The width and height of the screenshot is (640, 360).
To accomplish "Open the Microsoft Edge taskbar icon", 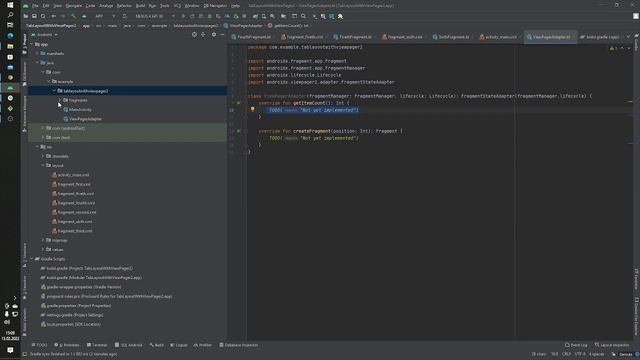I will [10, 36].
